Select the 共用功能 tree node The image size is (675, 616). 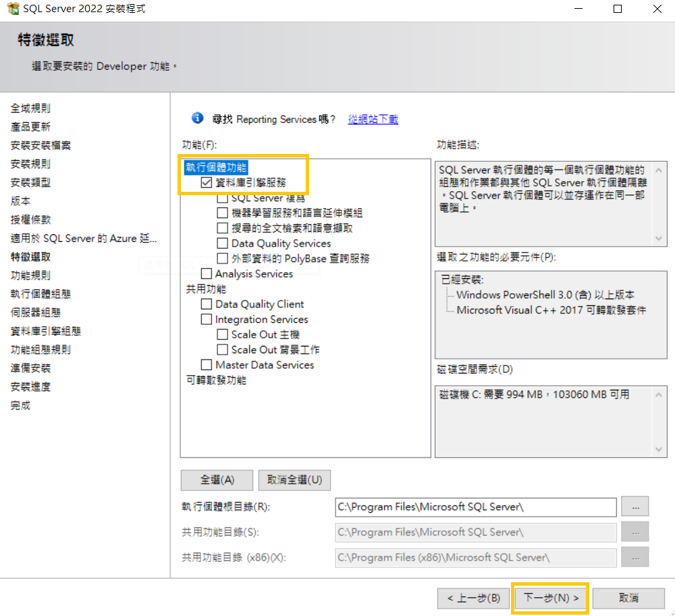(206, 289)
